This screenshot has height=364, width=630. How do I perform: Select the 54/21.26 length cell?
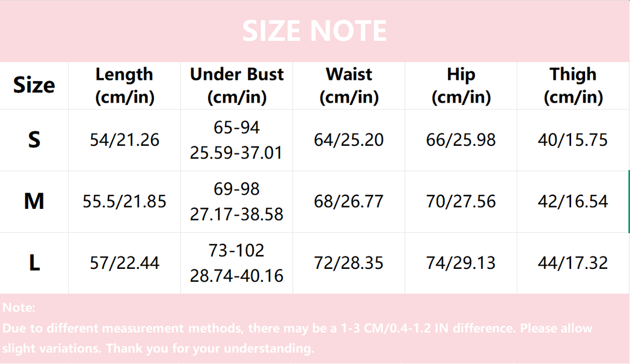point(125,140)
